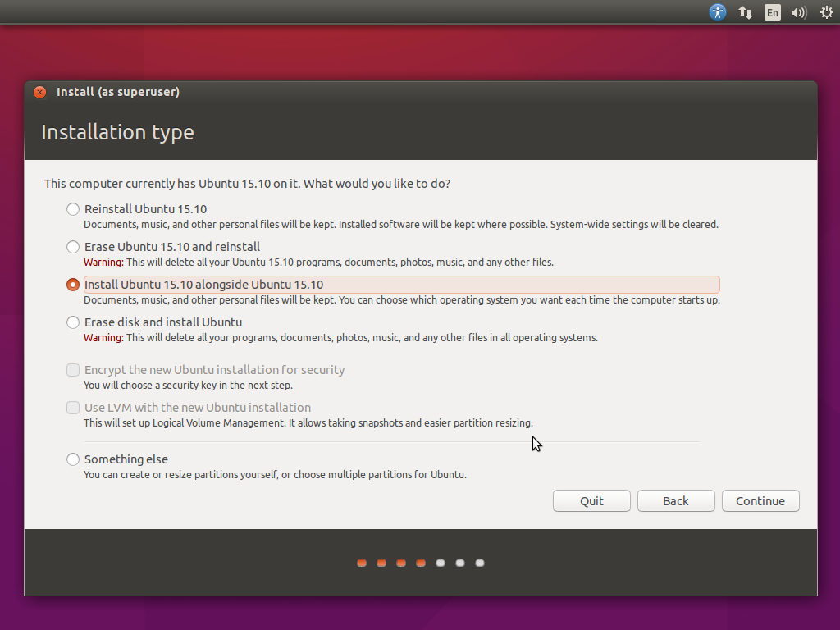
Task: Choose Erase Ubuntu 15.10 and reinstall
Action: [x=74, y=247]
